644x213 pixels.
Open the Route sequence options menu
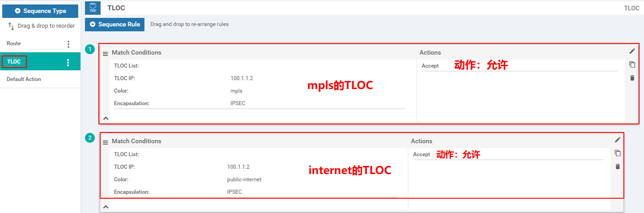point(68,44)
